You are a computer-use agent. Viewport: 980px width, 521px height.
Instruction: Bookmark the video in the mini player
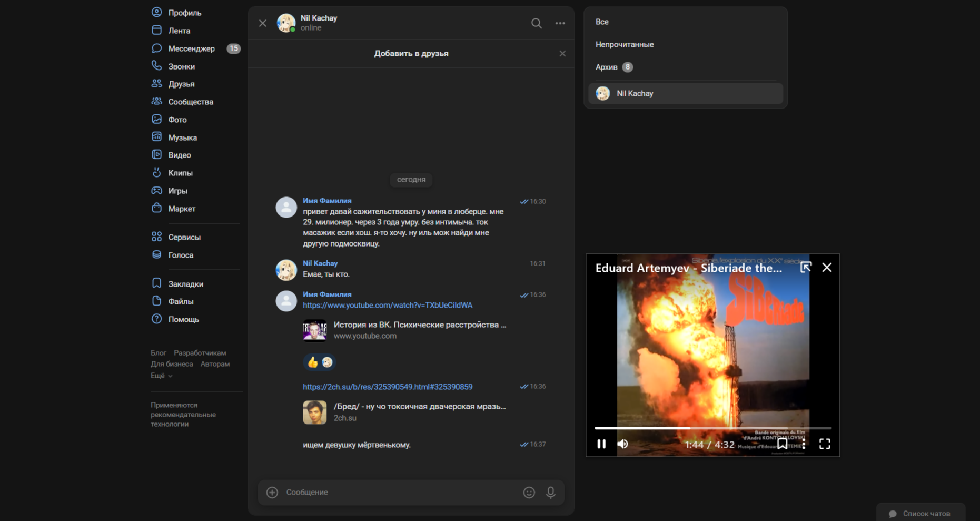tap(783, 444)
